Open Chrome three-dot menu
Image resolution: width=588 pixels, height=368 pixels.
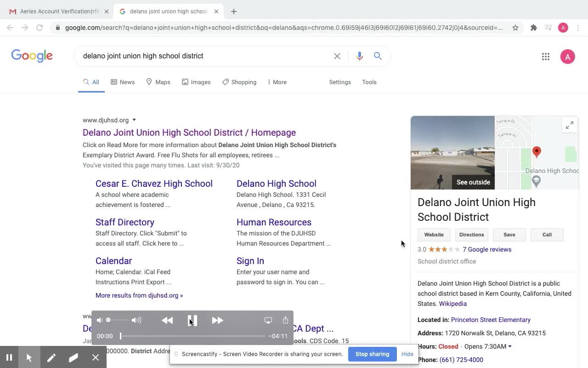(578, 28)
